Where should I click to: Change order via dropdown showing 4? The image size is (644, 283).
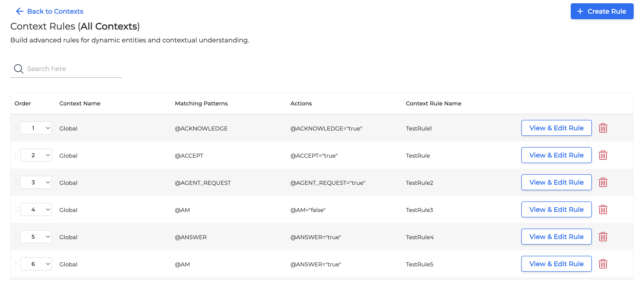point(36,209)
